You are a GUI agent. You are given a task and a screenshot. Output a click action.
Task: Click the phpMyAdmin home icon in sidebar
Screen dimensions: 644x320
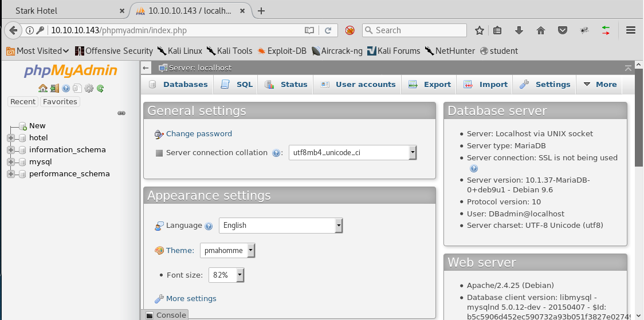coord(42,88)
